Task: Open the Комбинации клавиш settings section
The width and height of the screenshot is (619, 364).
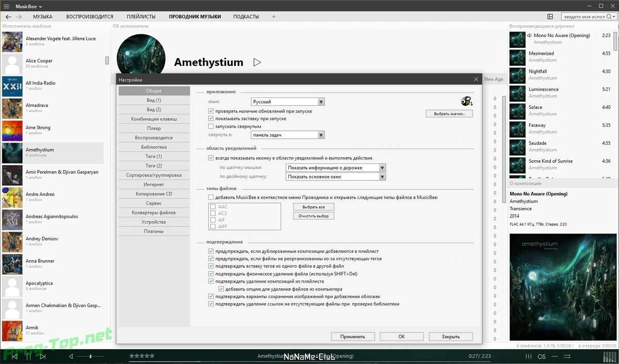Action: click(154, 119)
